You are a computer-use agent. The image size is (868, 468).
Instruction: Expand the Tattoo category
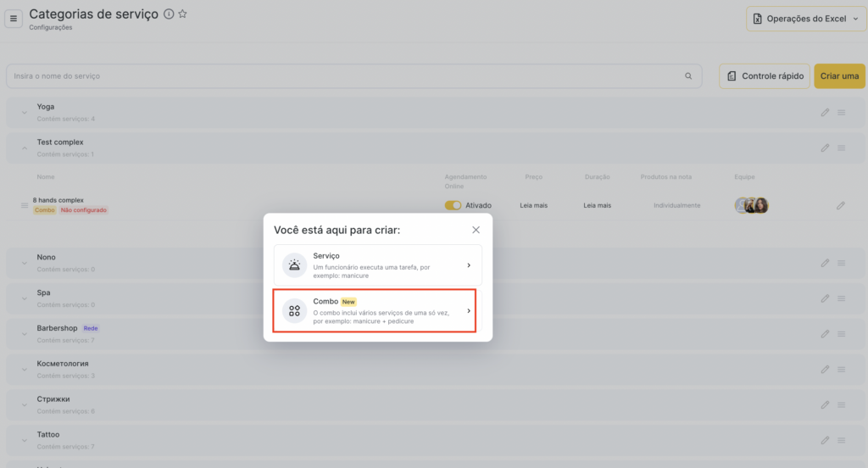[x=25, y=440]
